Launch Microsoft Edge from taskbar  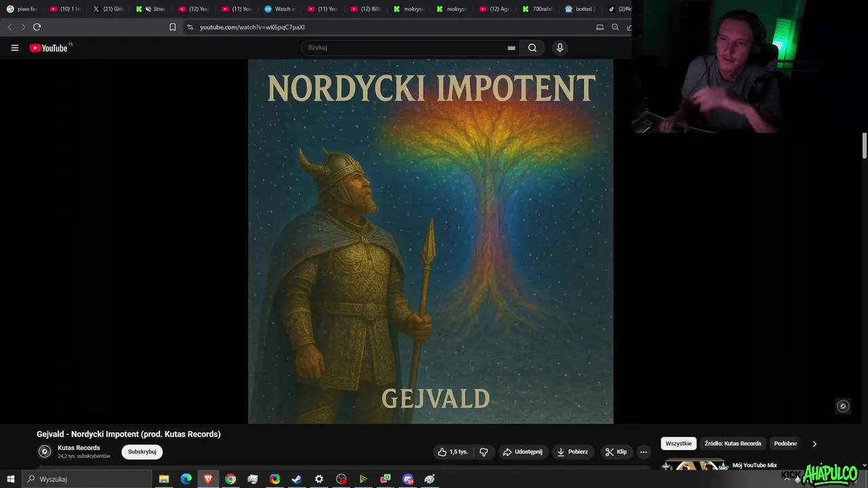(186, 479)
